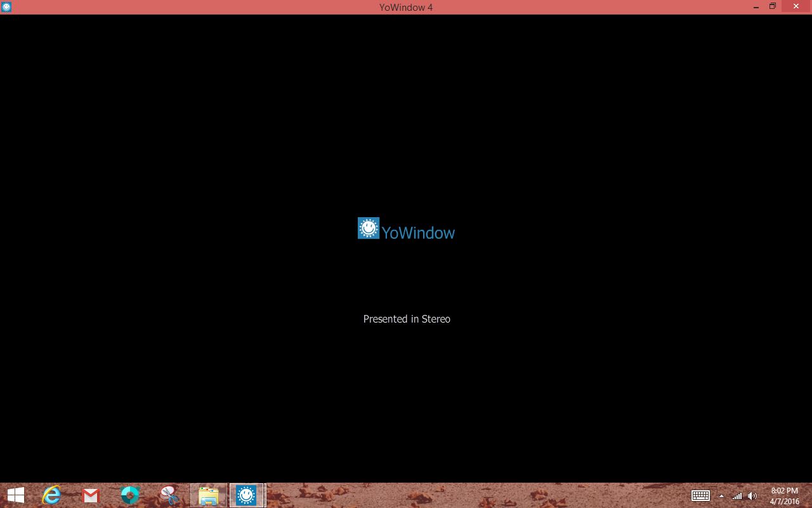Click the "Presented in Stereo" text
This screenshot has width=812, height=508.
407,319
